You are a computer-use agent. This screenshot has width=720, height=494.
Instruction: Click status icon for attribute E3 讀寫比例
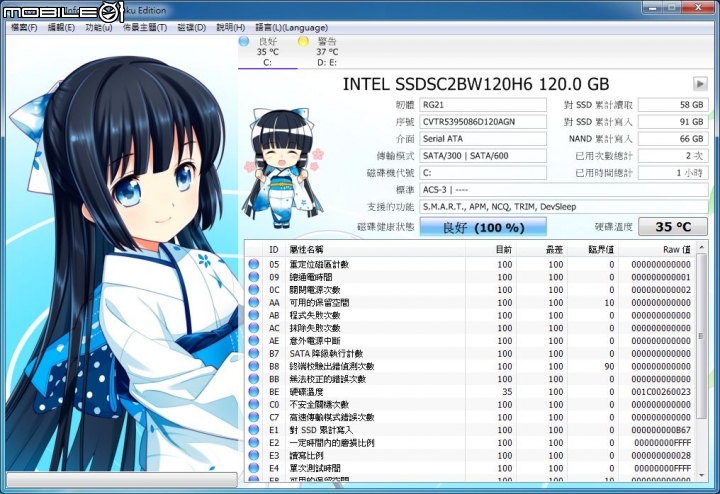click(253, 455)
